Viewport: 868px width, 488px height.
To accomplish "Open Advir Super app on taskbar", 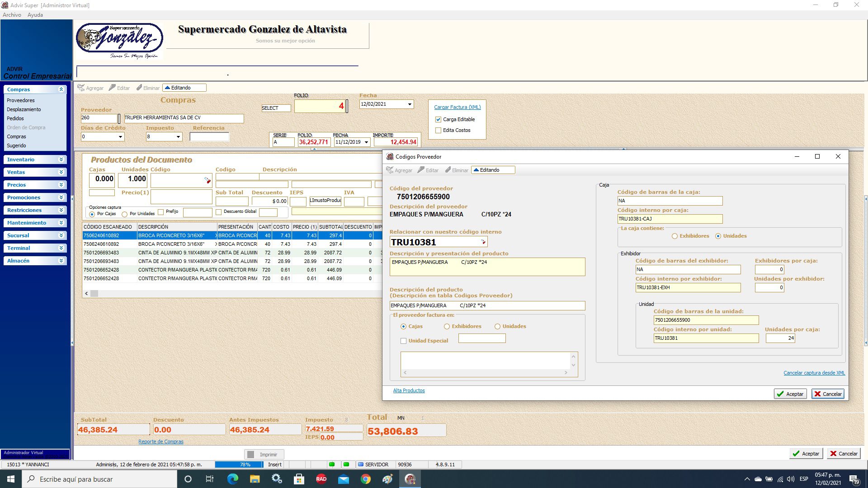I will point(410,479).
